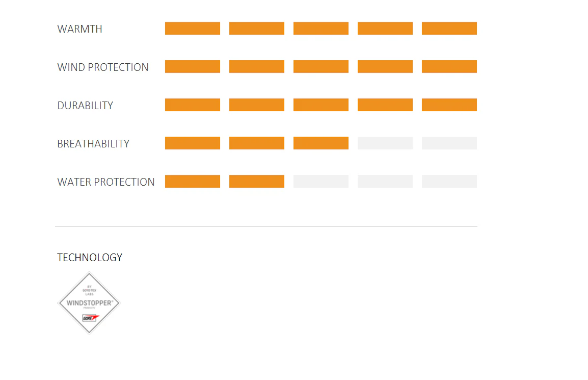Image resolution: width=588 pixels, height=380 pixels.
Task: Click the WARMTH label
Action: tap(79, 29)
